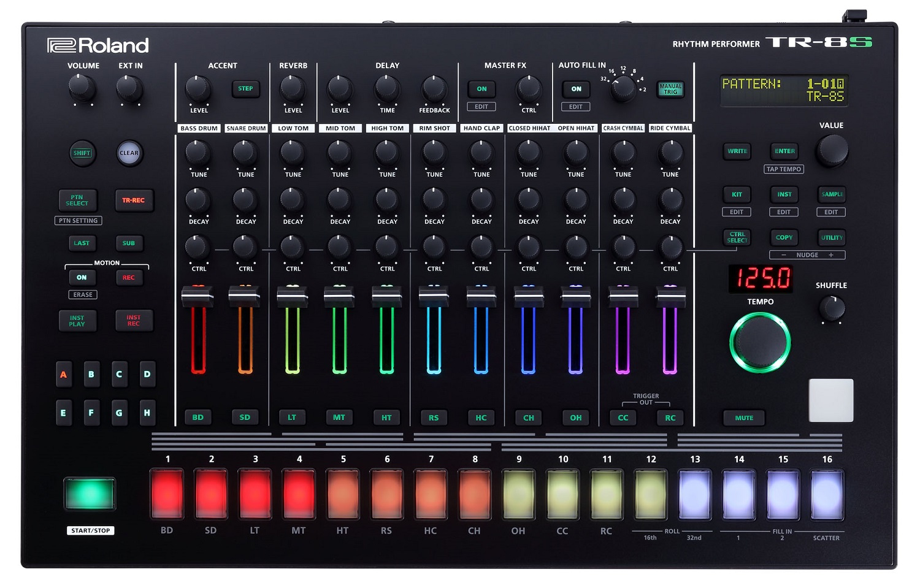This screenshot has width=920, height=588.
Task: Open the KIT selection button
Action: [x=737, y=194]
